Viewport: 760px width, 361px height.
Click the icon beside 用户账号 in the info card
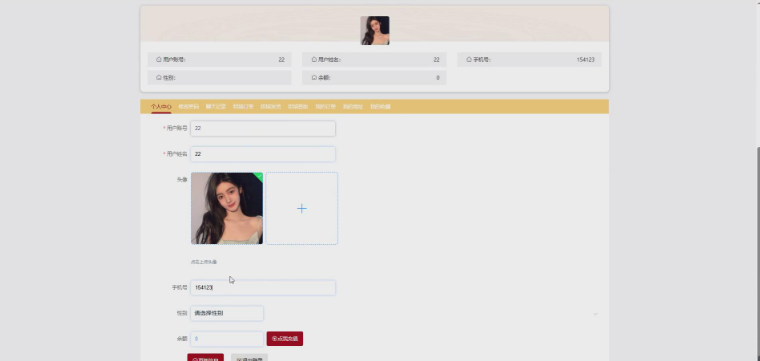coord(158,60)
